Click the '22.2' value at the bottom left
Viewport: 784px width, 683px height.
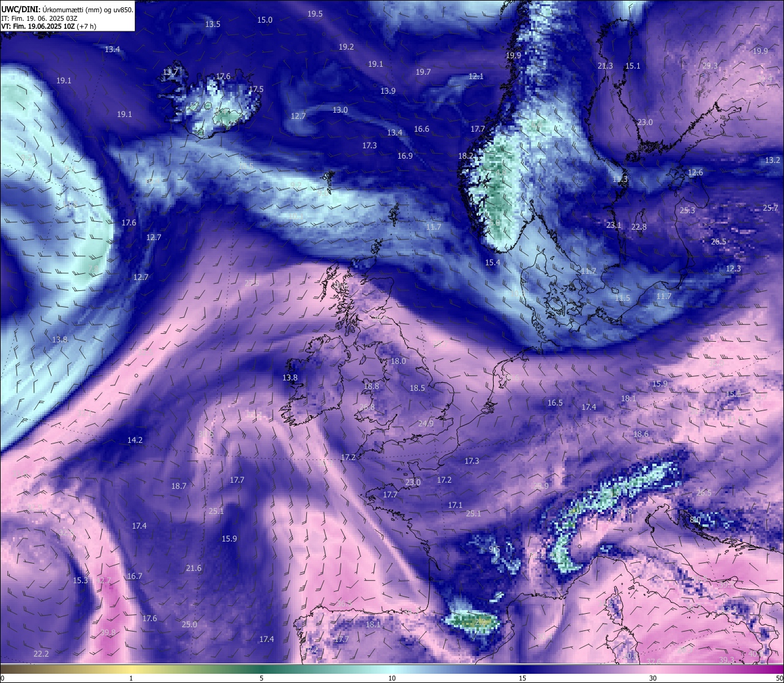point(41,654)
